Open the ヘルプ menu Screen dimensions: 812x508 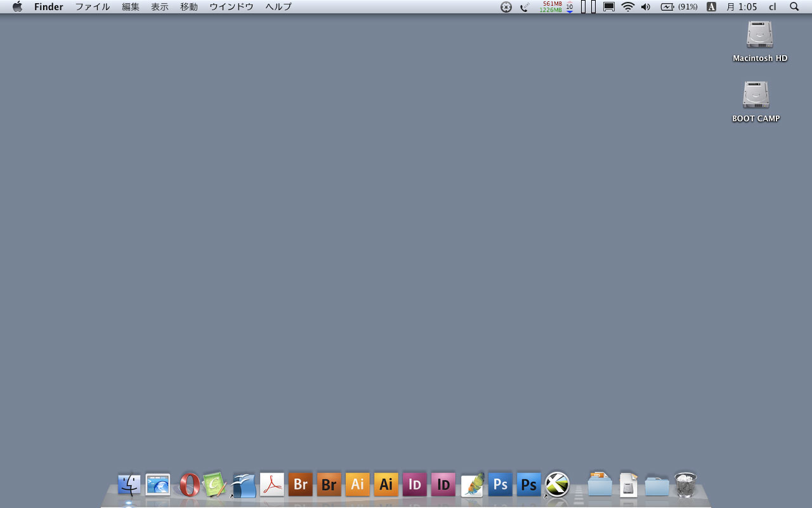[278, 7]
